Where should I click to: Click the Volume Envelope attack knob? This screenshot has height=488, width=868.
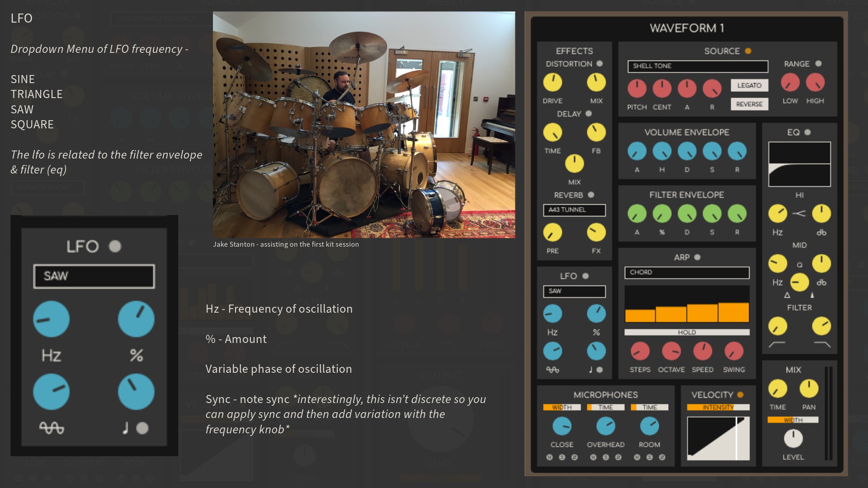(x=637, y=151)
